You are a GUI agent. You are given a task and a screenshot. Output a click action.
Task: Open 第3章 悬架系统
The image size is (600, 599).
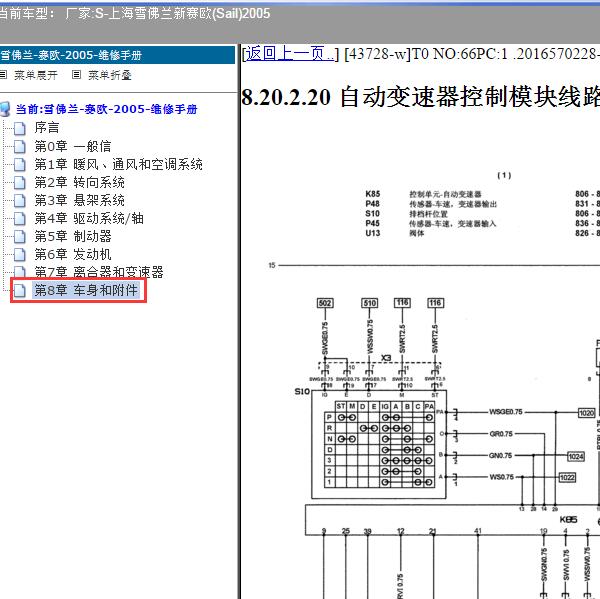point(79,201)
